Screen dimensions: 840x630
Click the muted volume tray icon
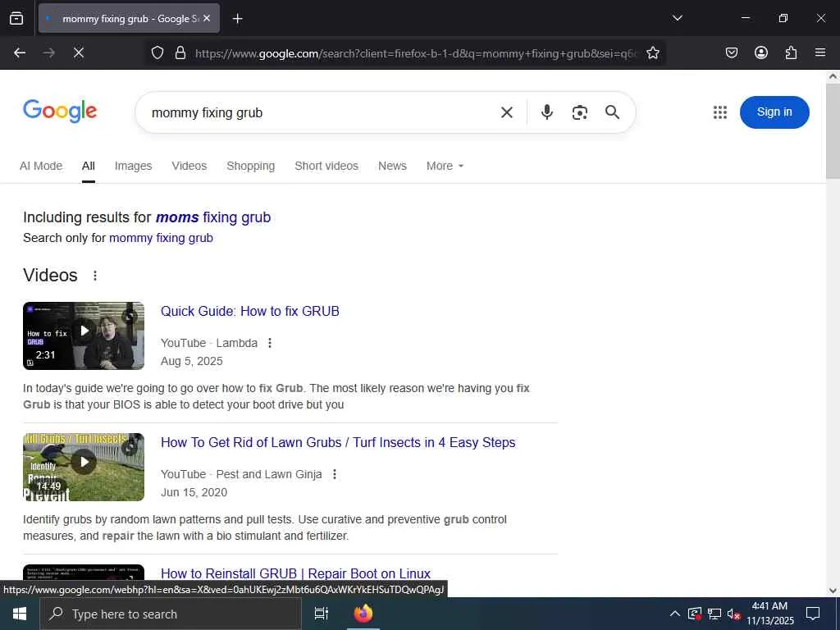[x=733, y=614]
